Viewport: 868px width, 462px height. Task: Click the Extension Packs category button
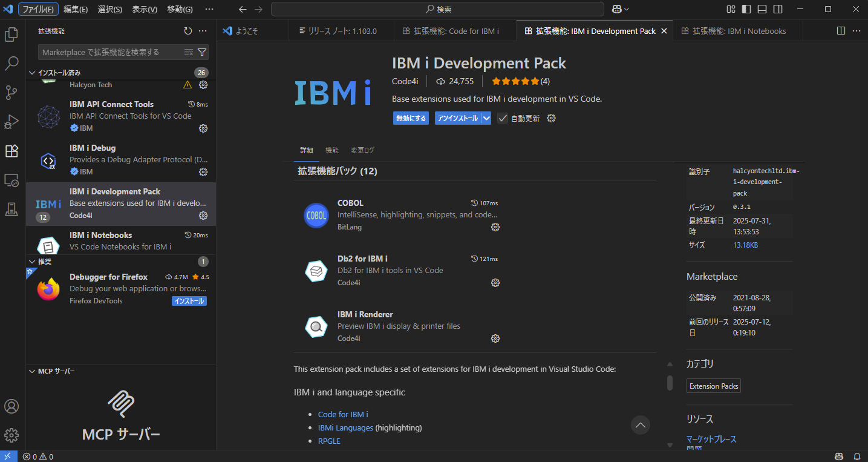[x=714, y=386]
